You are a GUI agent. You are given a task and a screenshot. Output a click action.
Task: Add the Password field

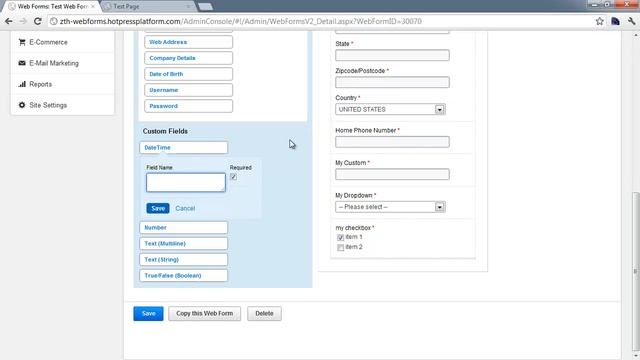[x=189, y=106]
